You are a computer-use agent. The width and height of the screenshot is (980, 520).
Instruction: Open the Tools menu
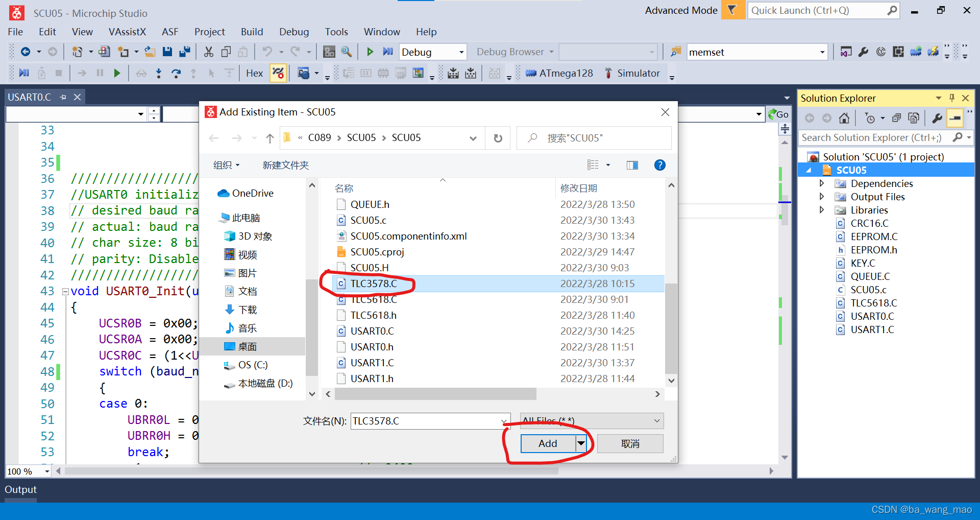tap(336, 31)
